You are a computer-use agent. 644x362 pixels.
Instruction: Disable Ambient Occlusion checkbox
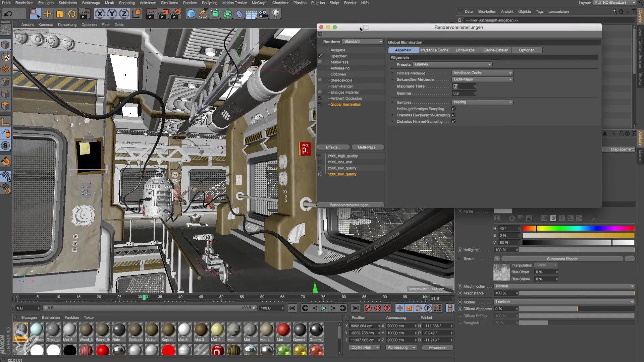pos(320,98)
